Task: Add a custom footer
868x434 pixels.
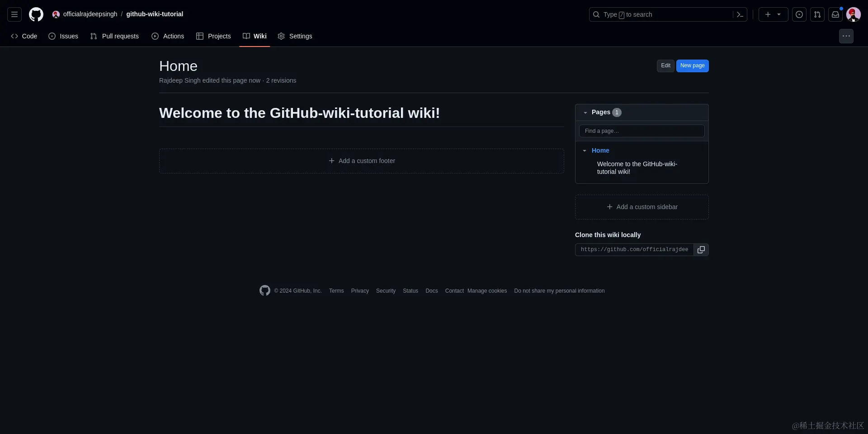Action: (x=362, y=161)
